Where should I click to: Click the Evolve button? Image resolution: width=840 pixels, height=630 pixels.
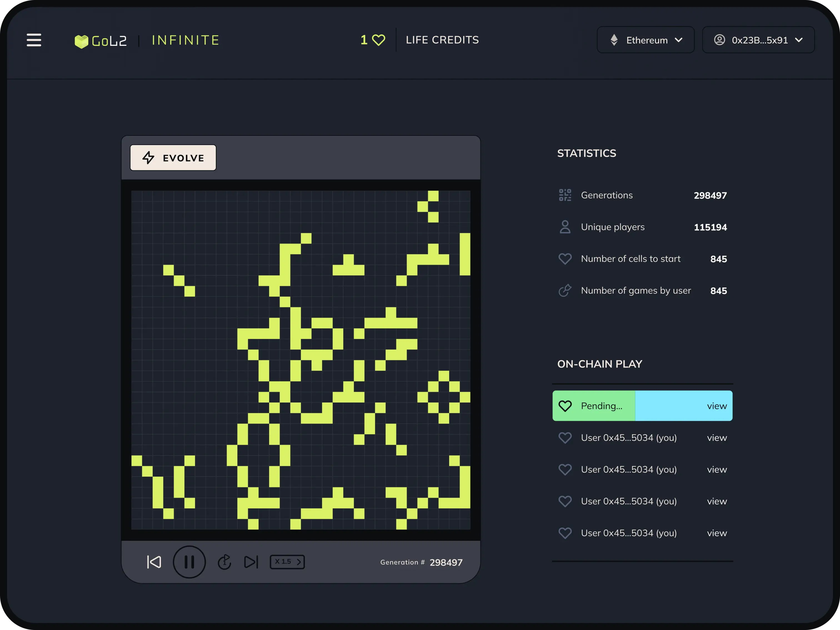173,157
